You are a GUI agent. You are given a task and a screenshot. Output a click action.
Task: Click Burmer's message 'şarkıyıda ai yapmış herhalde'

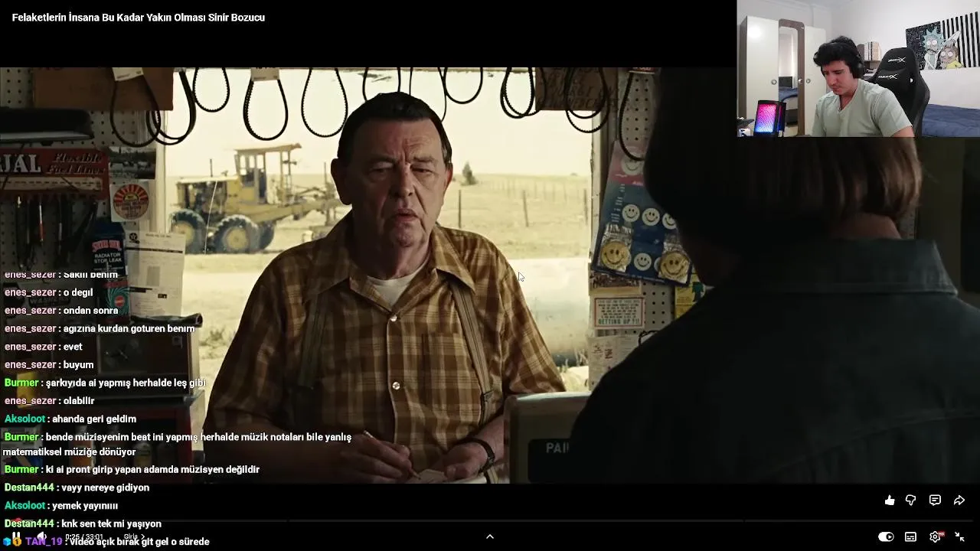tap(126, 383)
